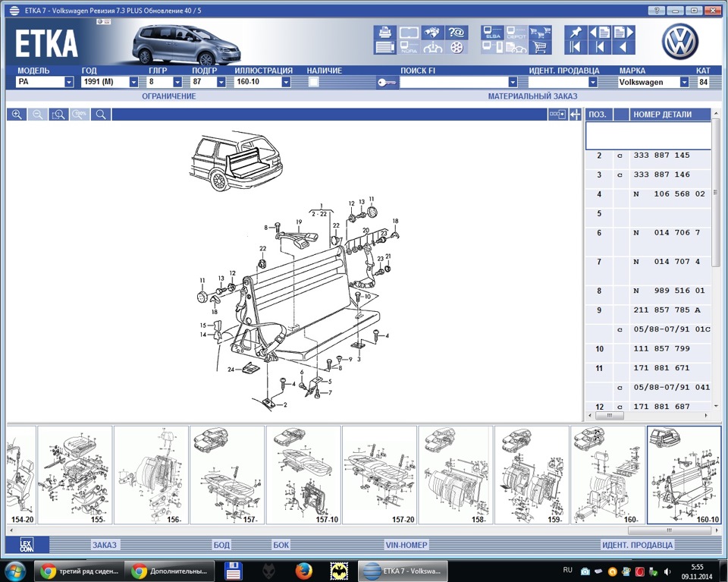Open thumbnail illustration 160-

[x=607, y=475]
